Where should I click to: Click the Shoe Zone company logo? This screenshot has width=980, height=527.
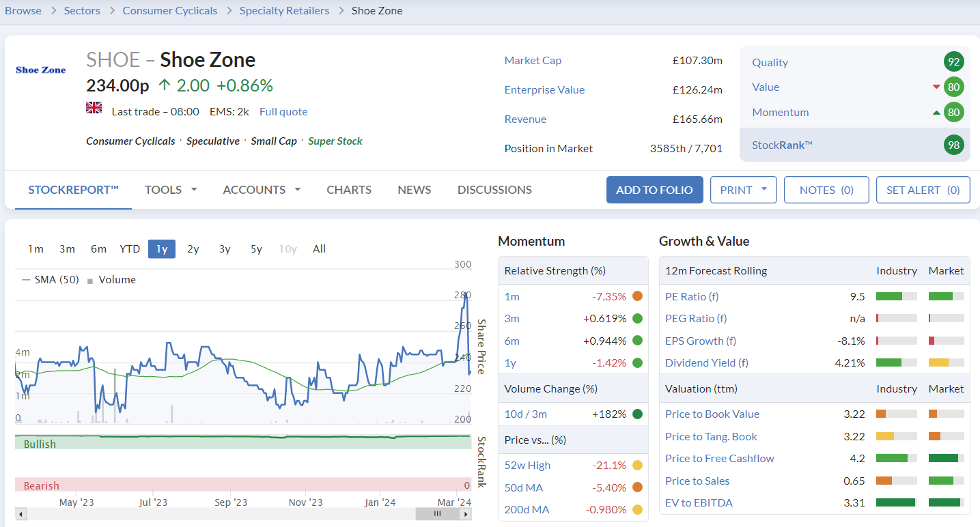[x=41, y=70]
